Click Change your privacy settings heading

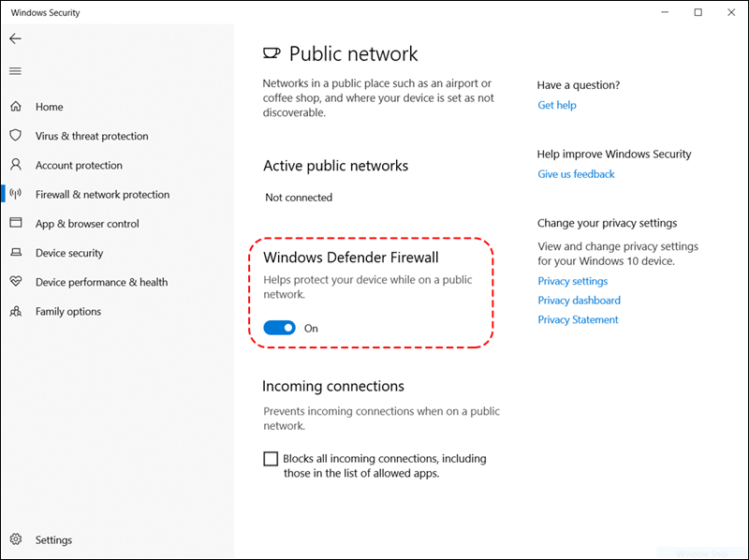pos(607,223)
